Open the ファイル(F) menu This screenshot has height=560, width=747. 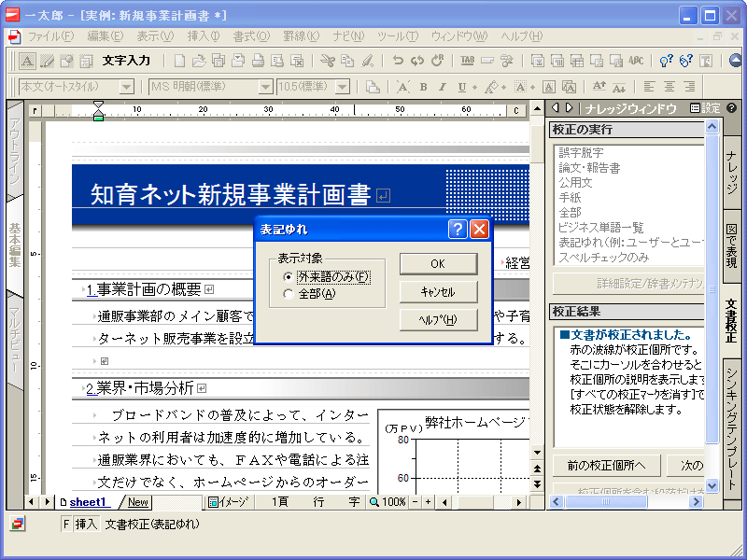point(51,36)
